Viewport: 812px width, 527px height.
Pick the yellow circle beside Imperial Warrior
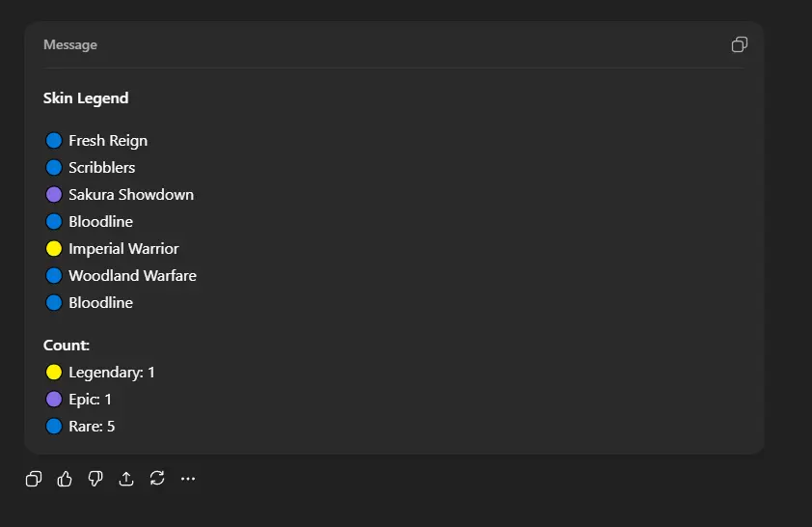(54, 249)
